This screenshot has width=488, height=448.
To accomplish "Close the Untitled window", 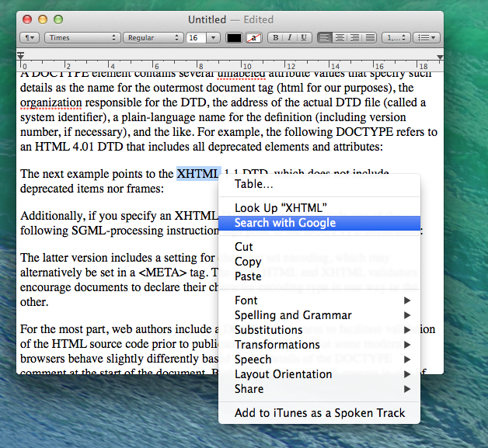I will 27,19.
